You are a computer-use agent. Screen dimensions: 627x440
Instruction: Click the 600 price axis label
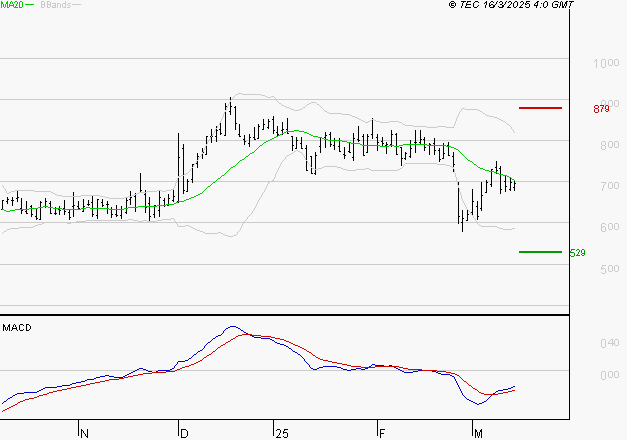tap(609, 227)
